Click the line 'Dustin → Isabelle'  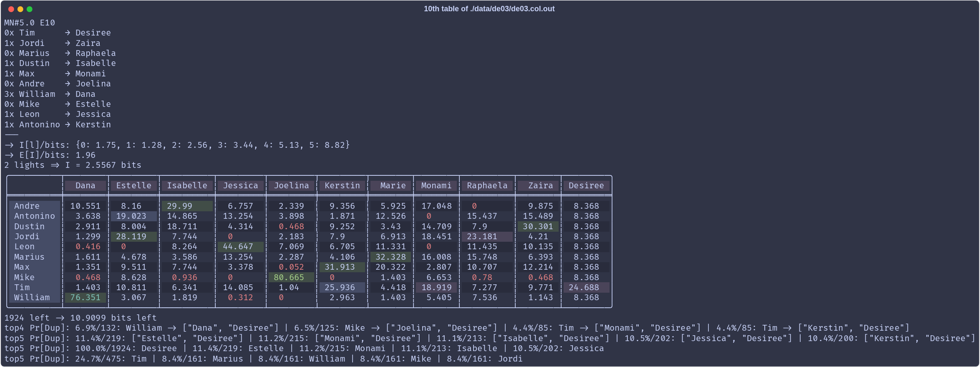(60, 63)
